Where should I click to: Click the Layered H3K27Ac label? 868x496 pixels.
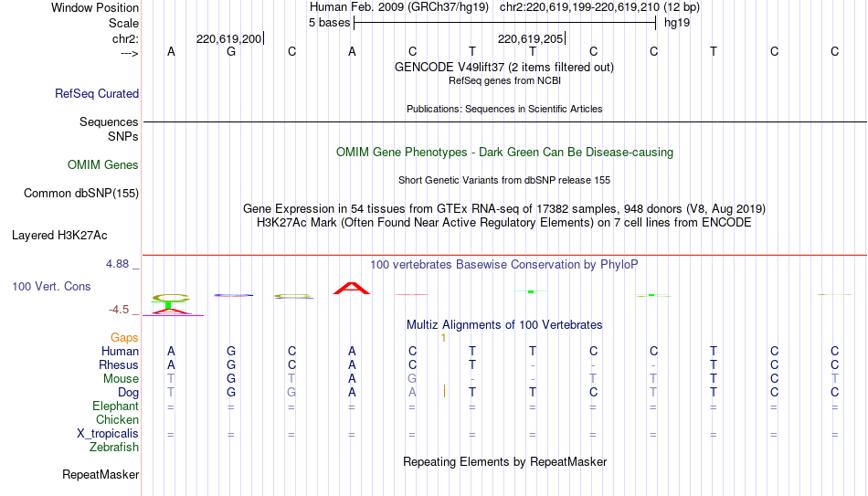tap(59, 236)
